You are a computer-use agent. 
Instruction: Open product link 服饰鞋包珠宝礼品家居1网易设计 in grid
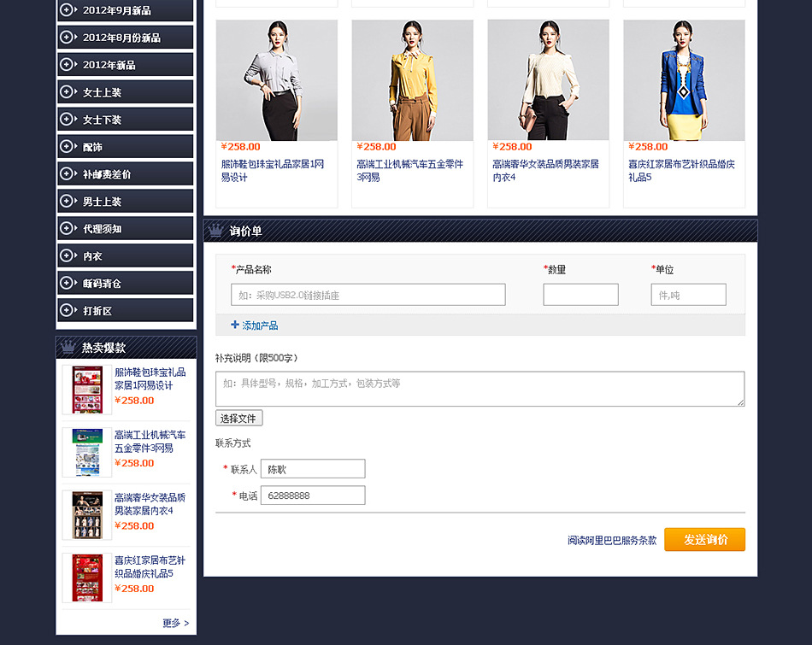(273, 170)
